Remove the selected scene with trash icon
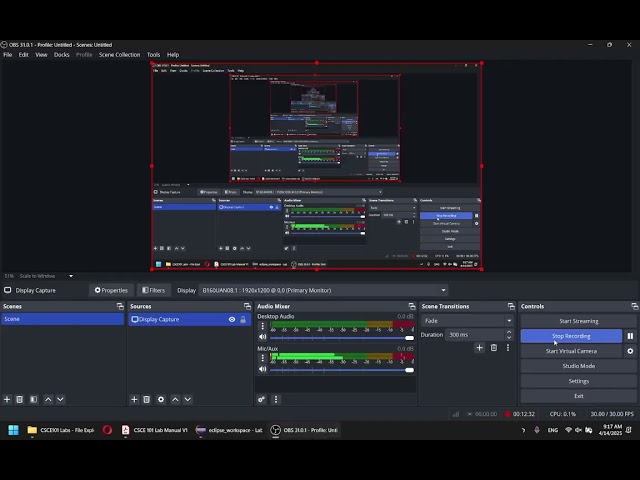The image size is (640, 480). coord(19,399)
